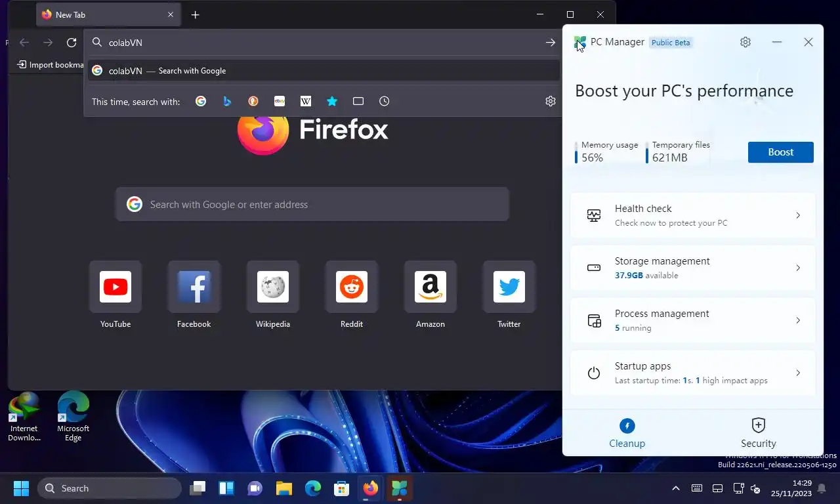Screen dimensions: 840x504
Task: Select colabVN Search with Google suggestion
Action: click(324, 71)
